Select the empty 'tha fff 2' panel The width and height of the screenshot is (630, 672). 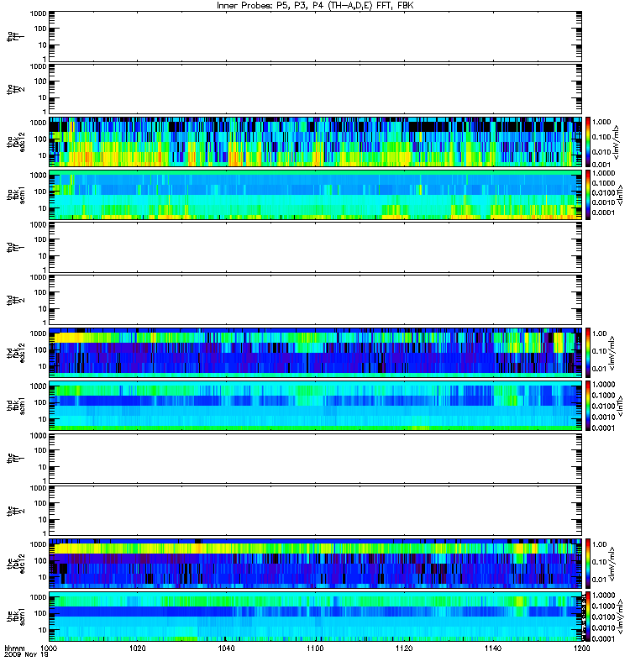tap(316, 89)
